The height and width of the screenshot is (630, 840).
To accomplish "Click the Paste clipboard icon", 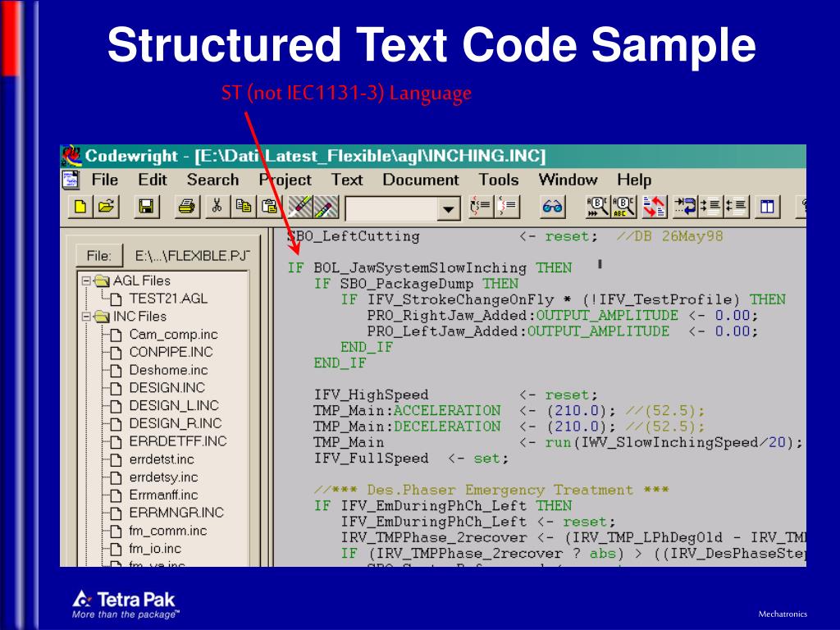I will (269, 208).
